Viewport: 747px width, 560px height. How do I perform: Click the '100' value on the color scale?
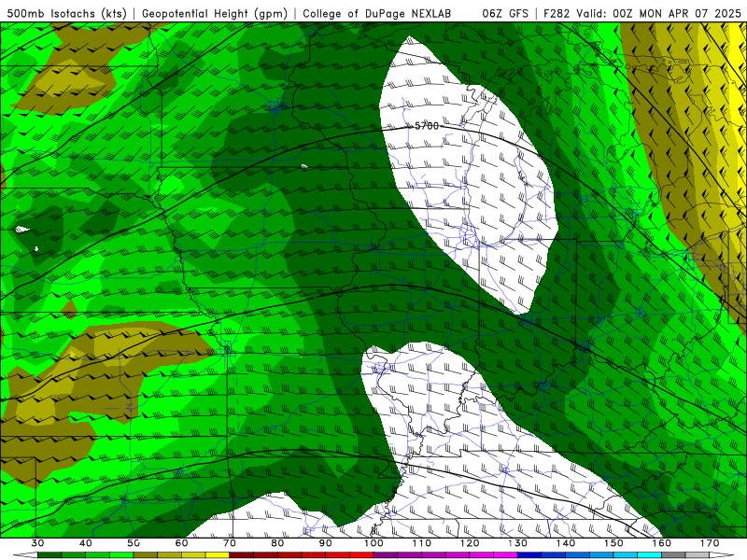374,543
